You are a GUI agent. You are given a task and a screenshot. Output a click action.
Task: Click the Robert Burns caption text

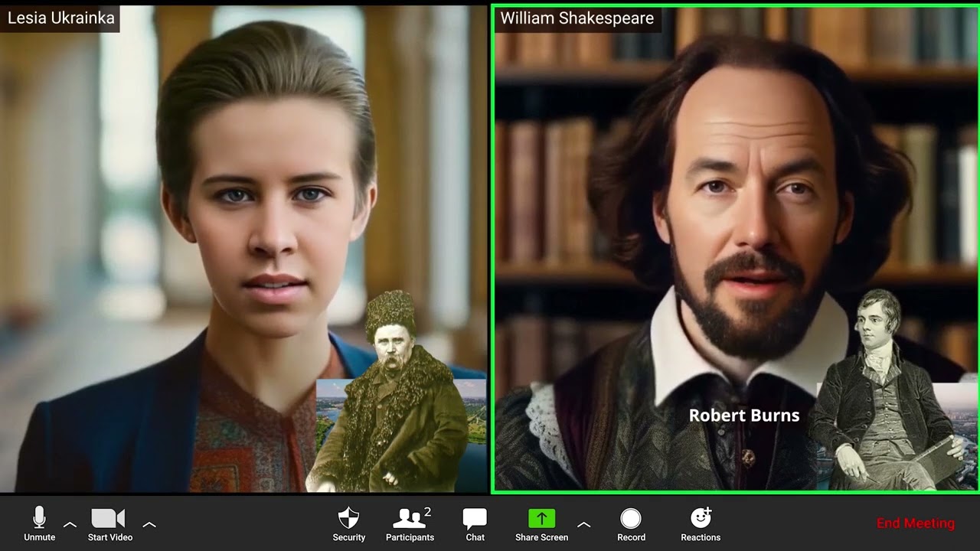point(743,416)
